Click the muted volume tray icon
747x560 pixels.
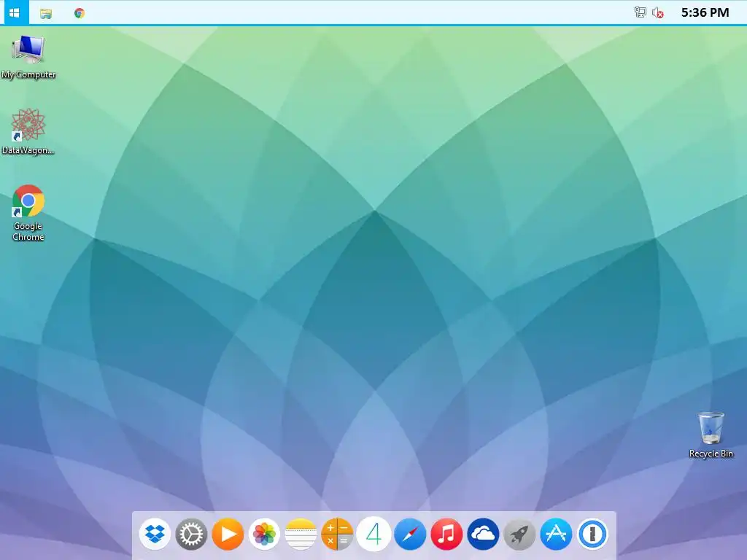tap(658, 13)
